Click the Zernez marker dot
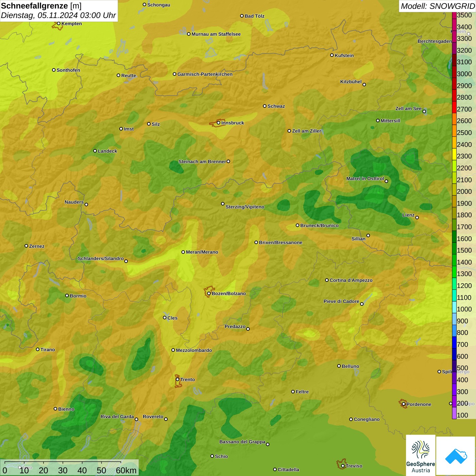 tap(26, 246)
